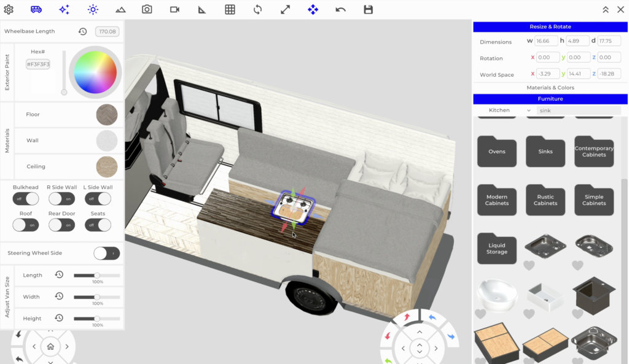This screenshot has height=364, width=629.
Task: Reset Width slider with history icon
Action: [x=59, y=296]
